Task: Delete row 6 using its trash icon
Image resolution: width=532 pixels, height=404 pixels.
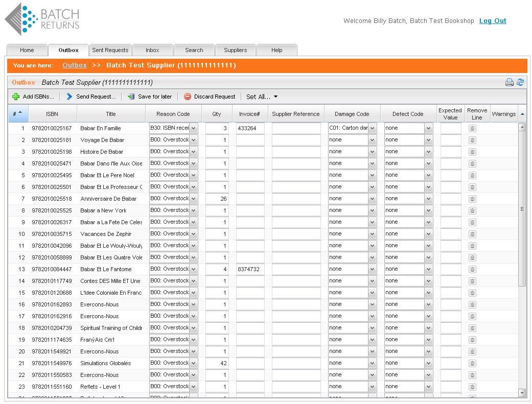Action: 472,187
